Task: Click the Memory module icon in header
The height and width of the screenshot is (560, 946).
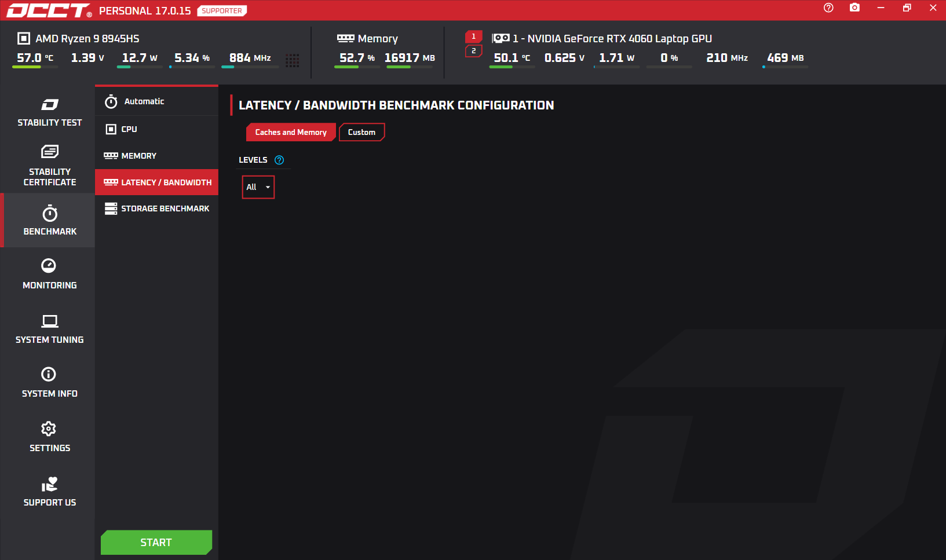Action: pyautogui.click(x=346, y=38)
